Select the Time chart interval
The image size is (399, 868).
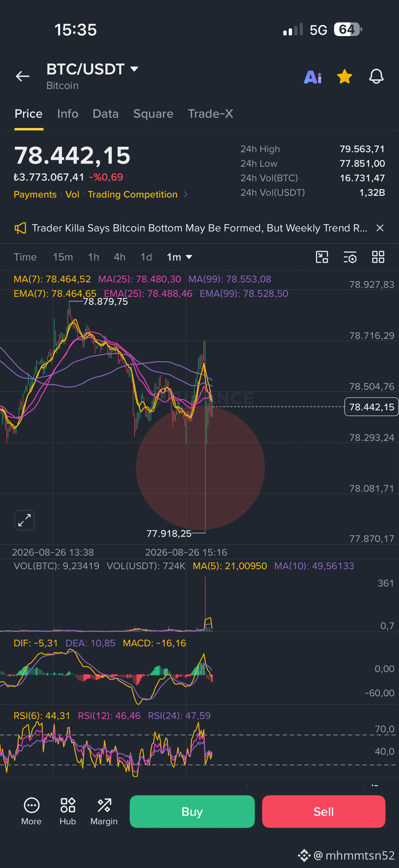25,257
